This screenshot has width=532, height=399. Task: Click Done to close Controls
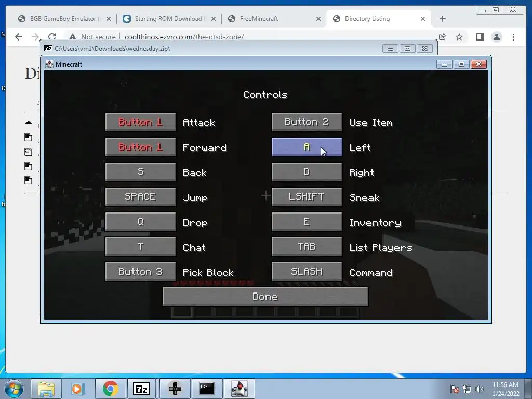point(265,297)
